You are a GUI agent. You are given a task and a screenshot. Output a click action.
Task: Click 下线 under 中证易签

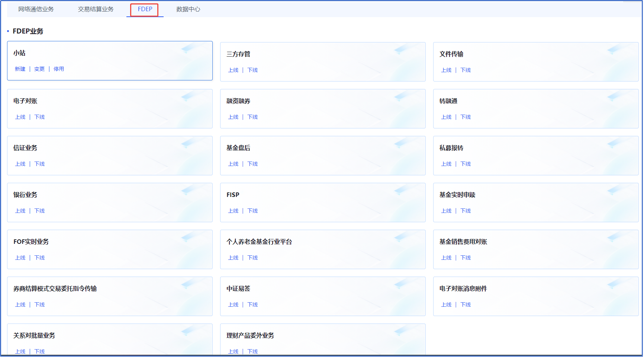pos(253,305)
